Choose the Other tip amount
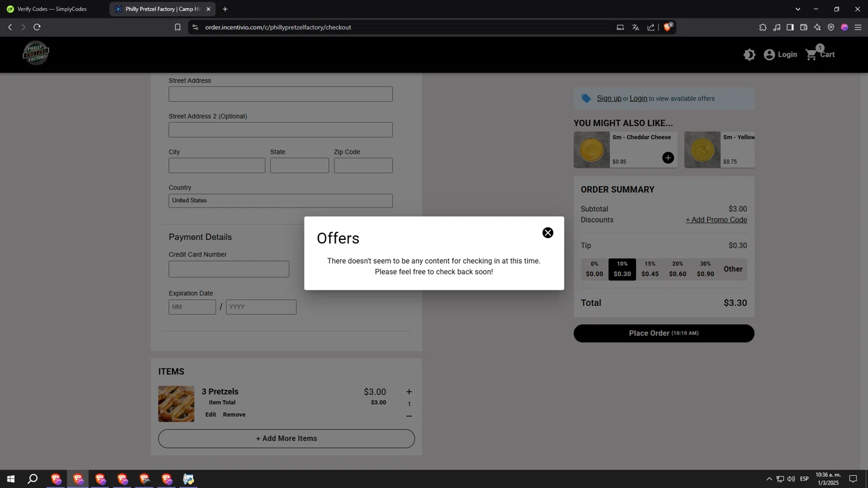Viewport: 868px width, 488px height. (x=733, y=269)
